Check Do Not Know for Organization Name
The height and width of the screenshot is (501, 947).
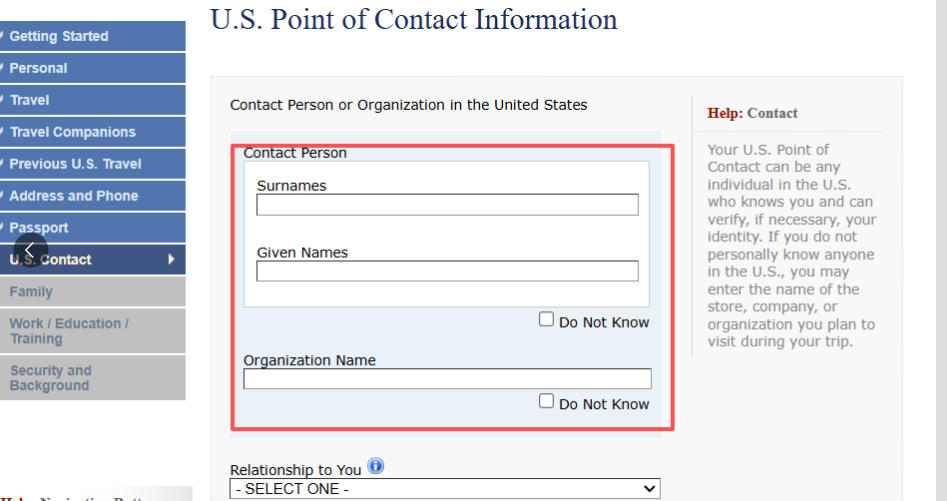546,401
